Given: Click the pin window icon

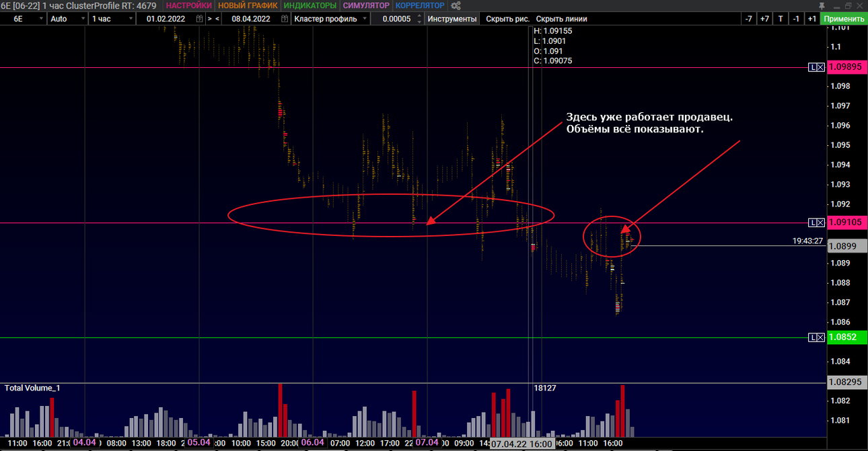Looking at the screenshot, I should 822,5.
